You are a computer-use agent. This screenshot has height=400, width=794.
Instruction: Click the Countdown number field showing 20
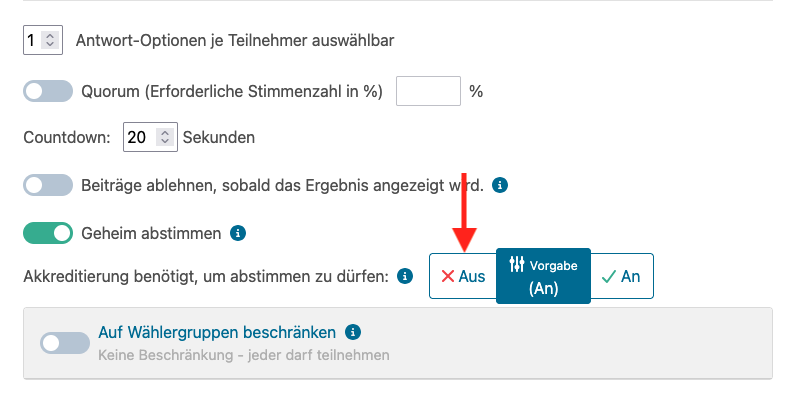[150, 137]
